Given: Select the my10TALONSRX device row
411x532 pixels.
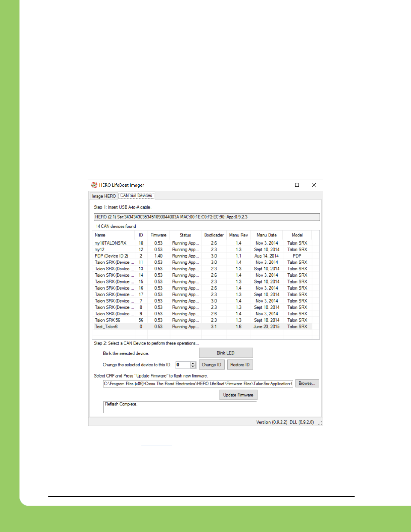Looking at the screenshot, I should [x=202, y=243].
